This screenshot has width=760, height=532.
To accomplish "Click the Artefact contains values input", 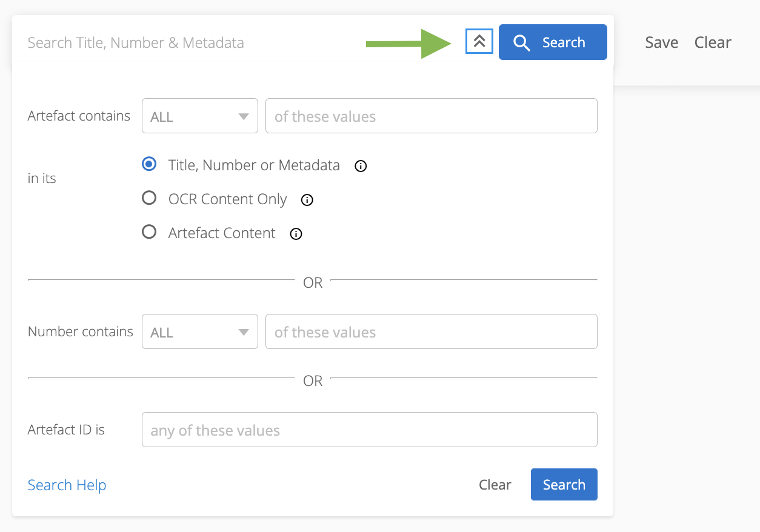I will point(431,116).
